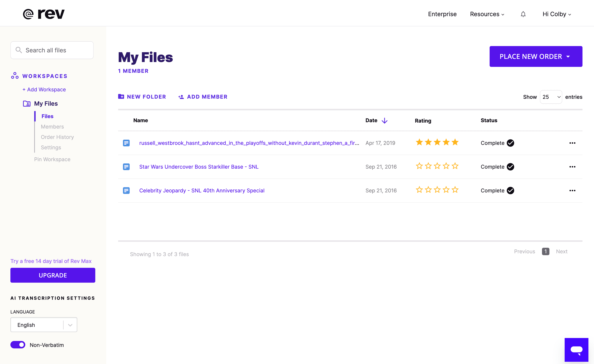The height and width of the screenshot is (364, 594).
Task: Open the russell_westbrook transcript link
Action: 249,143
